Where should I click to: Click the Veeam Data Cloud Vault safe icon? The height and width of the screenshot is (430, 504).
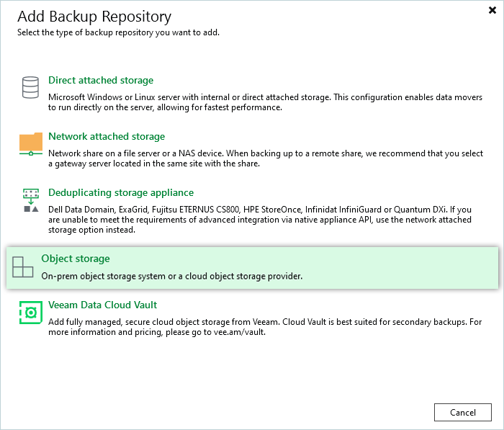(31, 313)
